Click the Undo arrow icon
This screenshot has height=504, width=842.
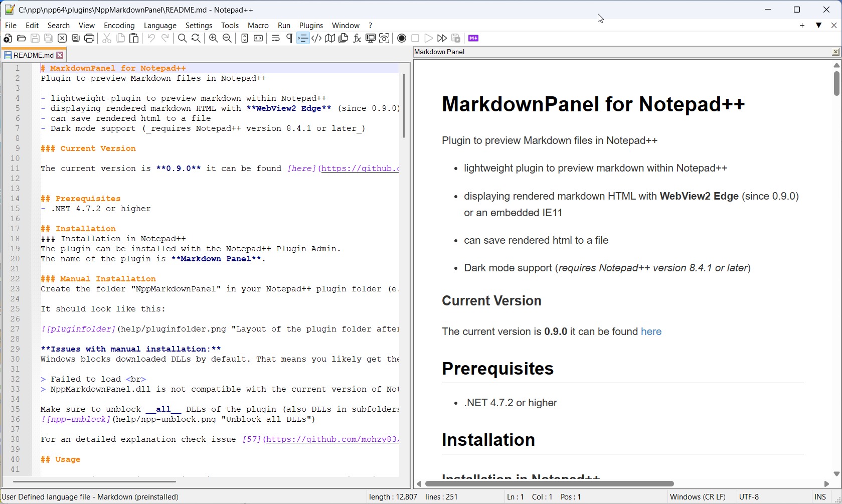tap(151, 38)
